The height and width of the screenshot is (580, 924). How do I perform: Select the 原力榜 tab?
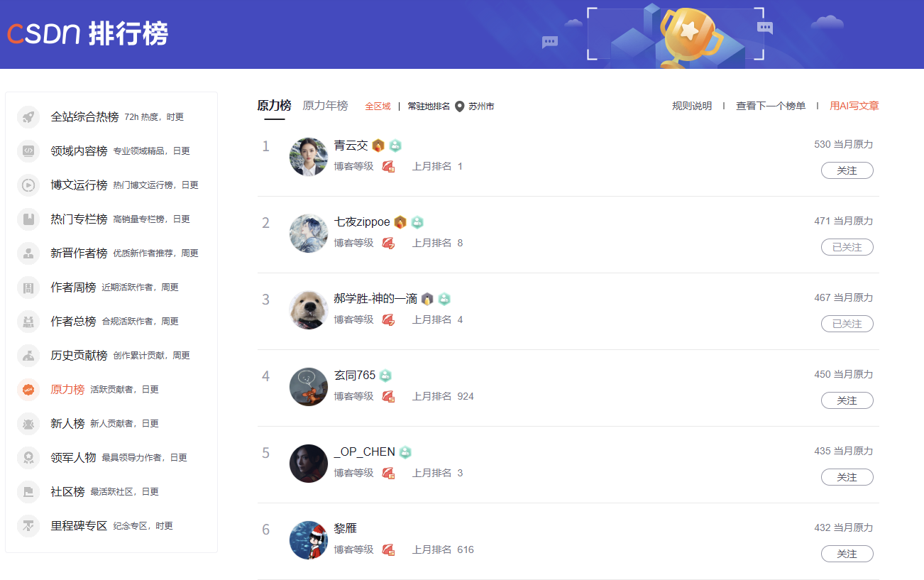(x=274, y=106)
